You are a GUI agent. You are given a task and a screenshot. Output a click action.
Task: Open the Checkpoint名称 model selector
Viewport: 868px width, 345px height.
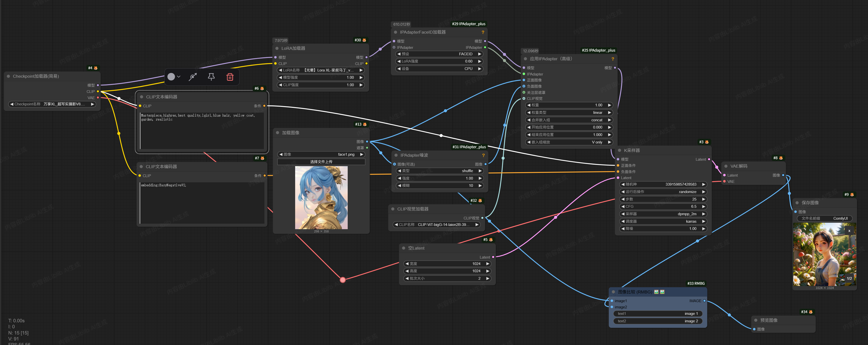[52, 104]
